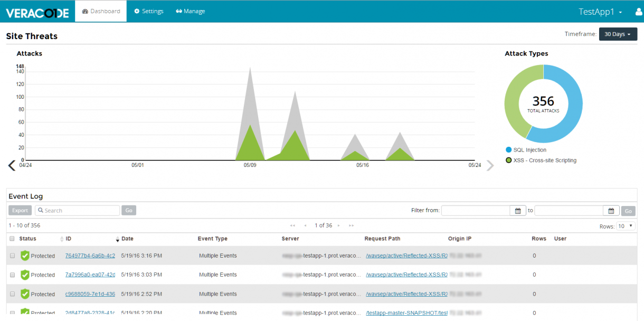Click the 'Site Threats' heading
The width and height of the screenshot is (644, 321).
click(32, 36)
